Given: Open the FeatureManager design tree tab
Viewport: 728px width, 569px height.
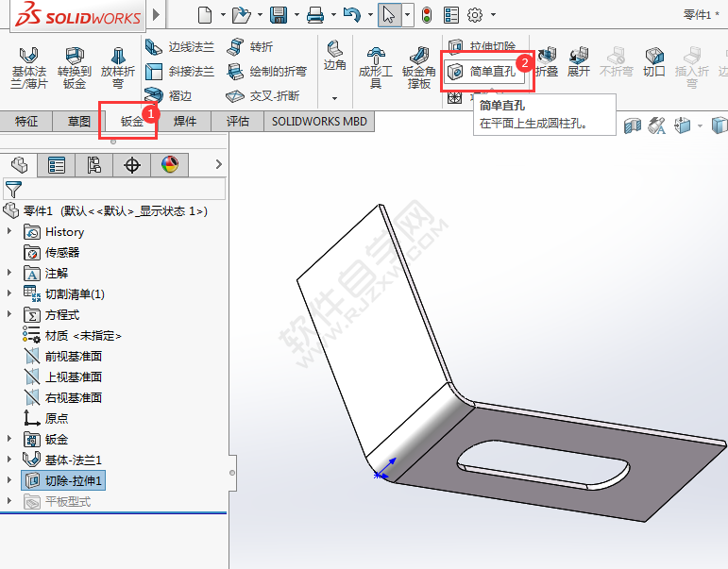Looking at the screenshot, I should click(x=19, y=165).
